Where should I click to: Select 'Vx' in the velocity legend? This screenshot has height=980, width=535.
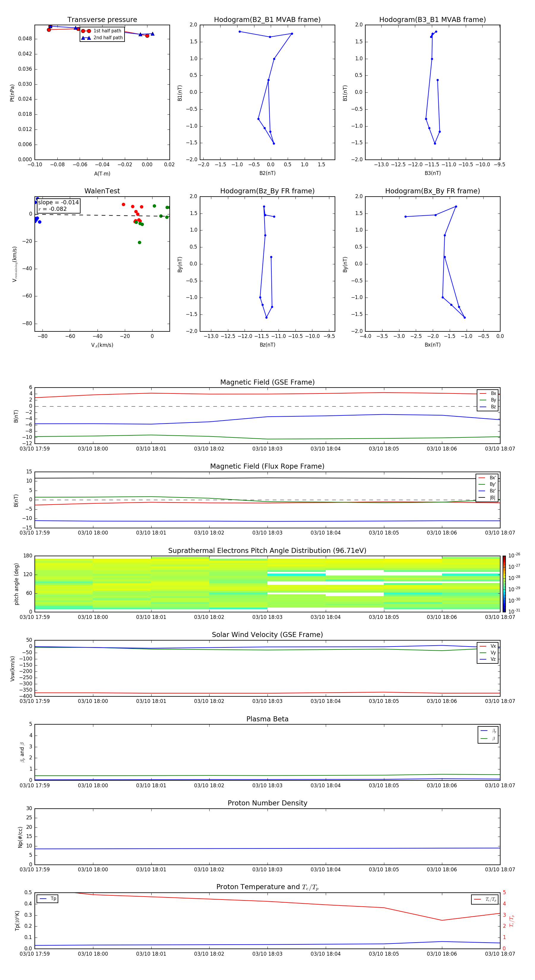point(488,646)
